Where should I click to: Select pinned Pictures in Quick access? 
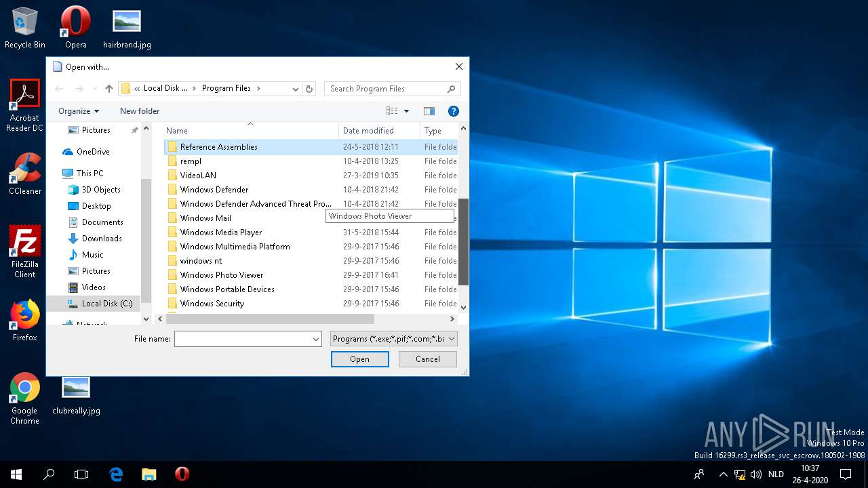pos(96,130)
